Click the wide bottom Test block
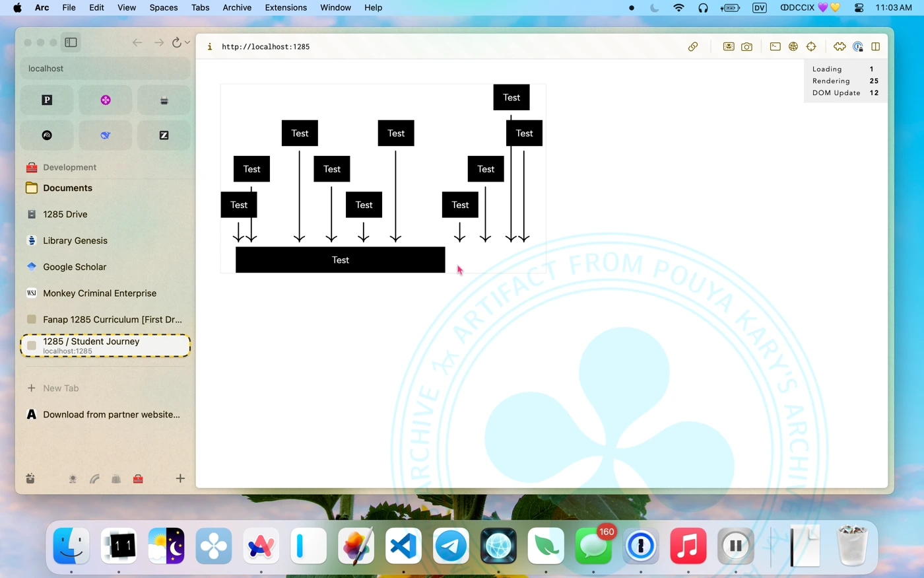The height and width of the screenshot is (578, 924). pos(340,260)
